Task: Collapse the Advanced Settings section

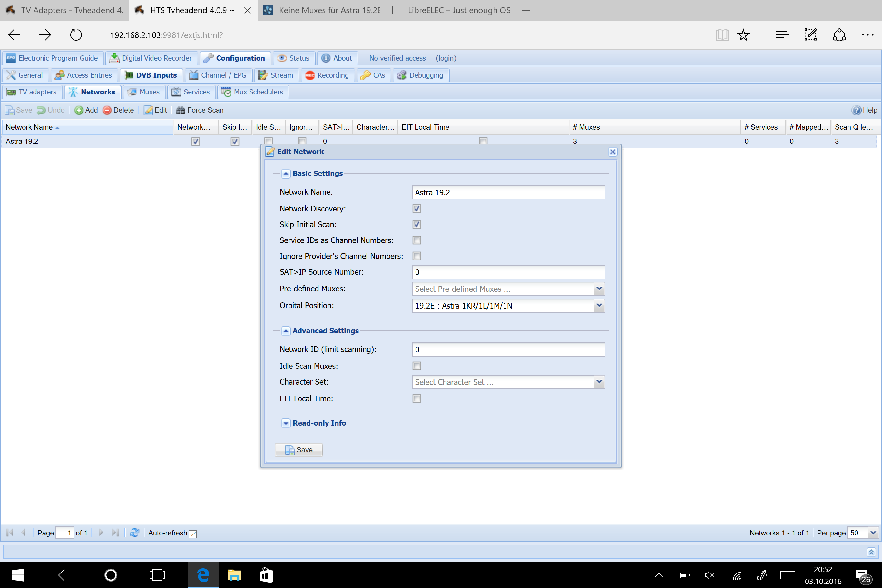Action: click(x=286, y=331)
